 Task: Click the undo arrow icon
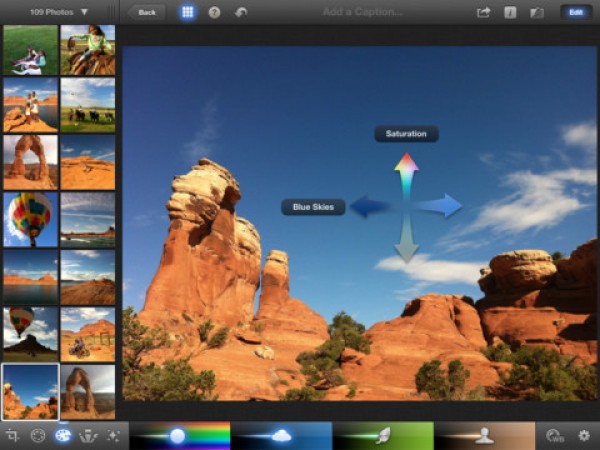pyautogui.click(x=240, y=12)
